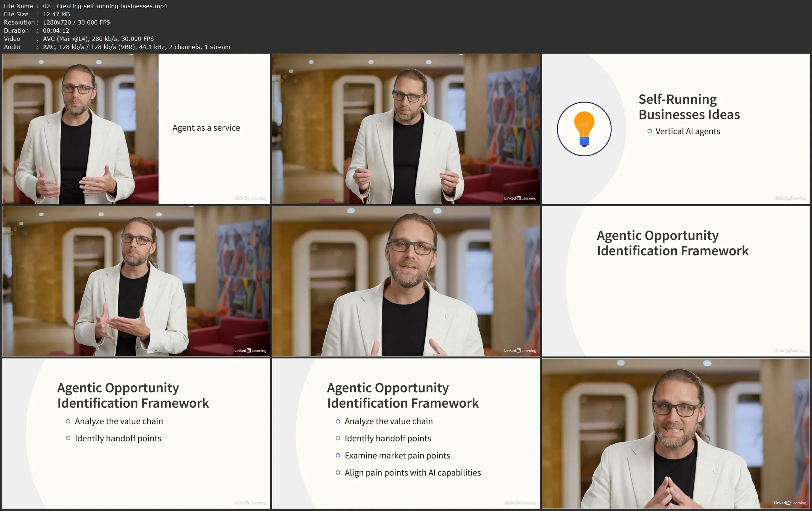Click the 'Vertical AI agents' bullet text
812x511 pixels.
(688, 131)
